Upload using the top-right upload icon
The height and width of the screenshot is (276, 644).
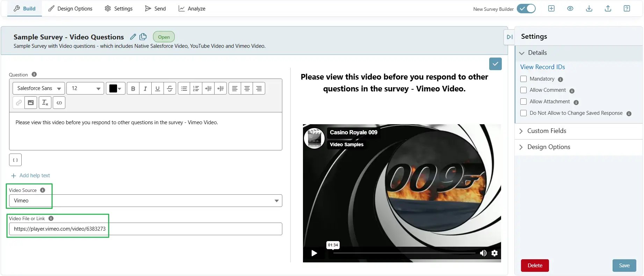[x=608, y=9]
